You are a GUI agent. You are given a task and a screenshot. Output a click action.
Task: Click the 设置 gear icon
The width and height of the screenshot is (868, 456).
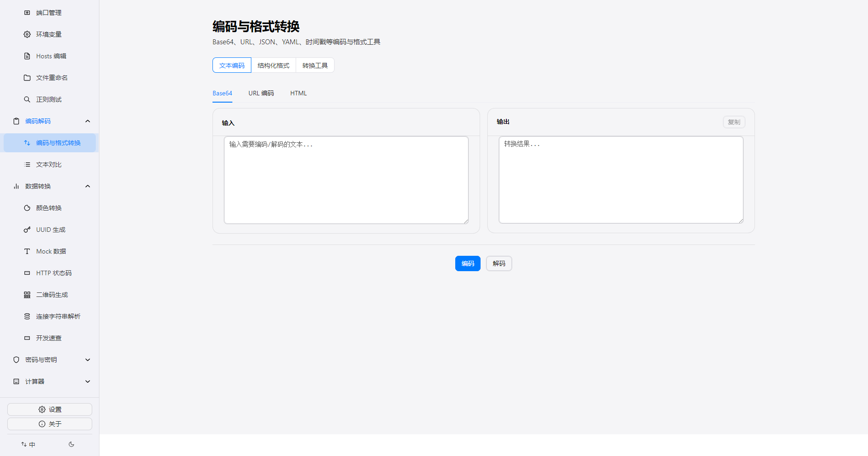(42, 409)
